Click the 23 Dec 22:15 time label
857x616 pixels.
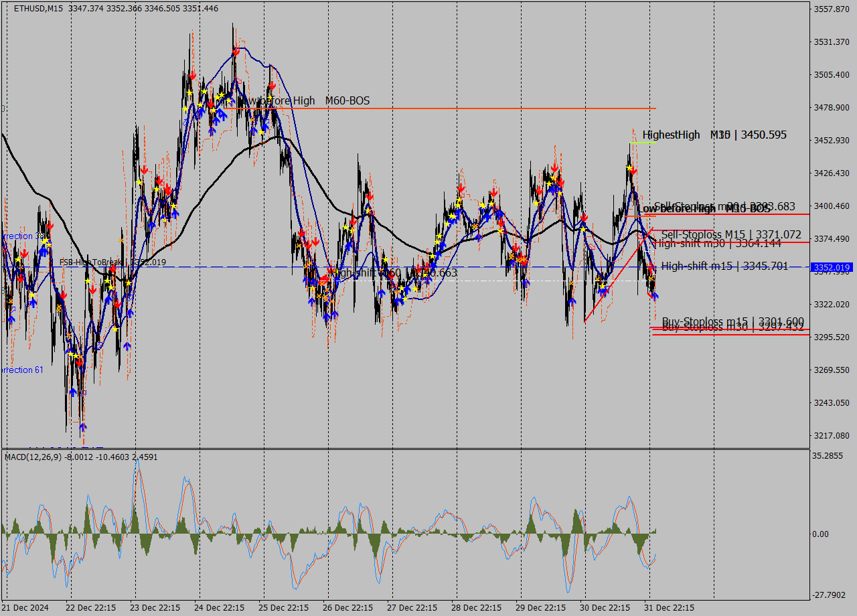click(x=155, y=608)
